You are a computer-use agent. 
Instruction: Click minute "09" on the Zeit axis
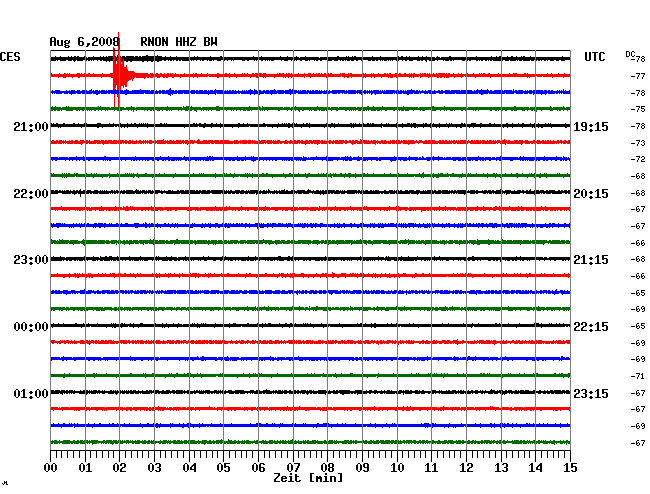[x=362, y=468]
